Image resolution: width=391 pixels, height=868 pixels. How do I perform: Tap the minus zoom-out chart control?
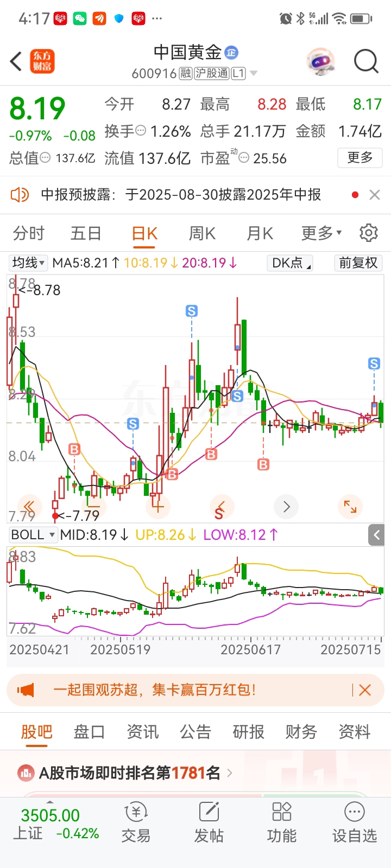click(93, 507)
